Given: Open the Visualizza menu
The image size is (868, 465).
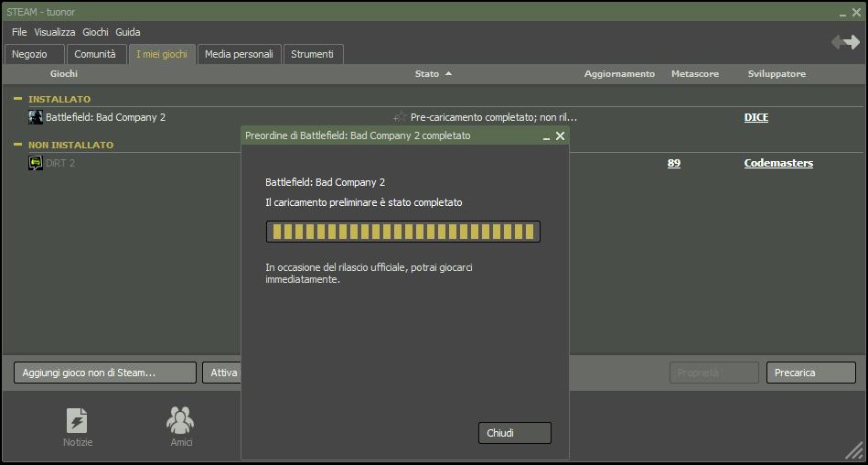Looking at the screenshot, I should tap(55, 32).
